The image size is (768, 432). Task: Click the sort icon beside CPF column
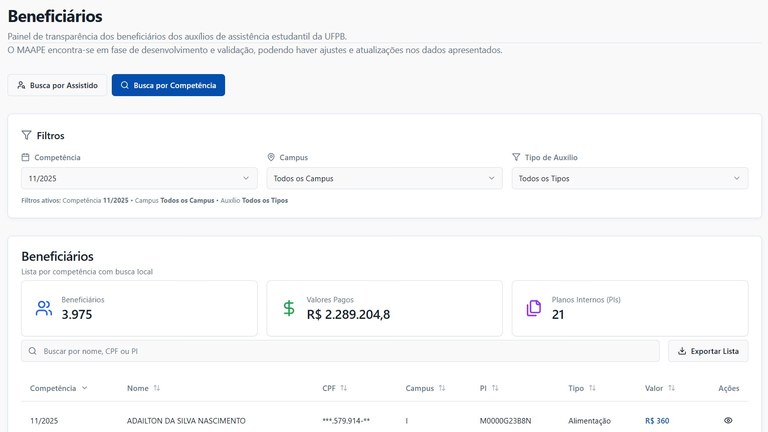[x=344, y=388]
